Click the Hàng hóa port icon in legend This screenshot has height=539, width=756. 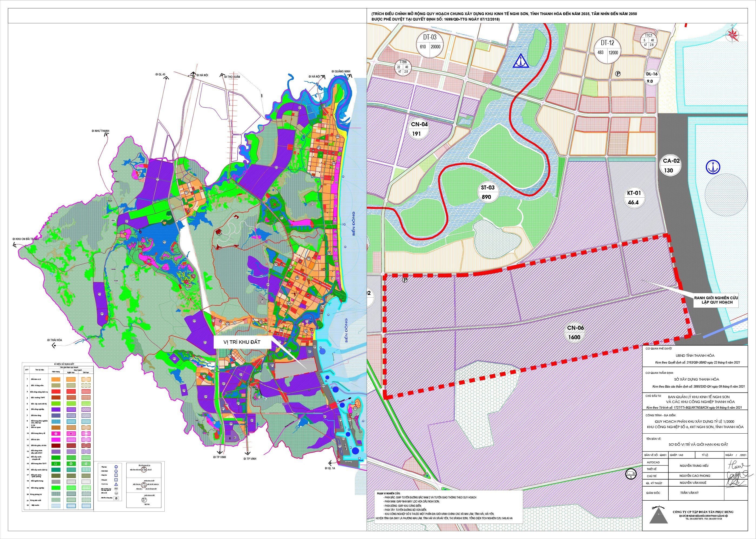pos(117,475)
